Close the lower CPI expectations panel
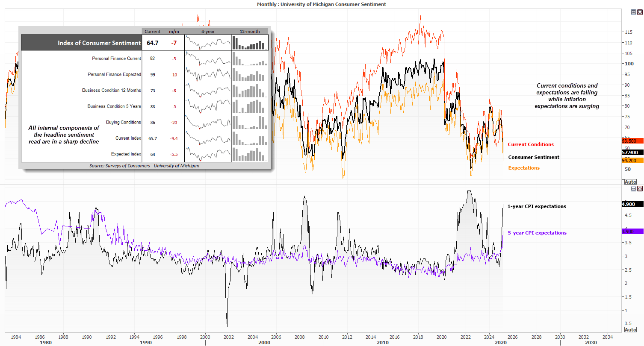 click(x=640, y=188)
